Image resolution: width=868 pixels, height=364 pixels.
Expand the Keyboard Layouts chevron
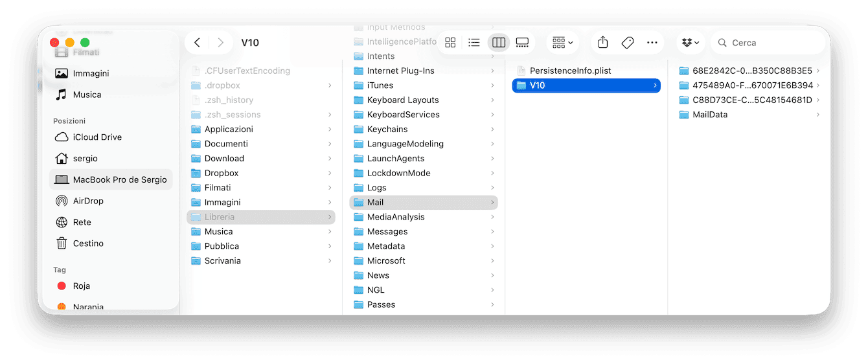[x=492, y=100]
